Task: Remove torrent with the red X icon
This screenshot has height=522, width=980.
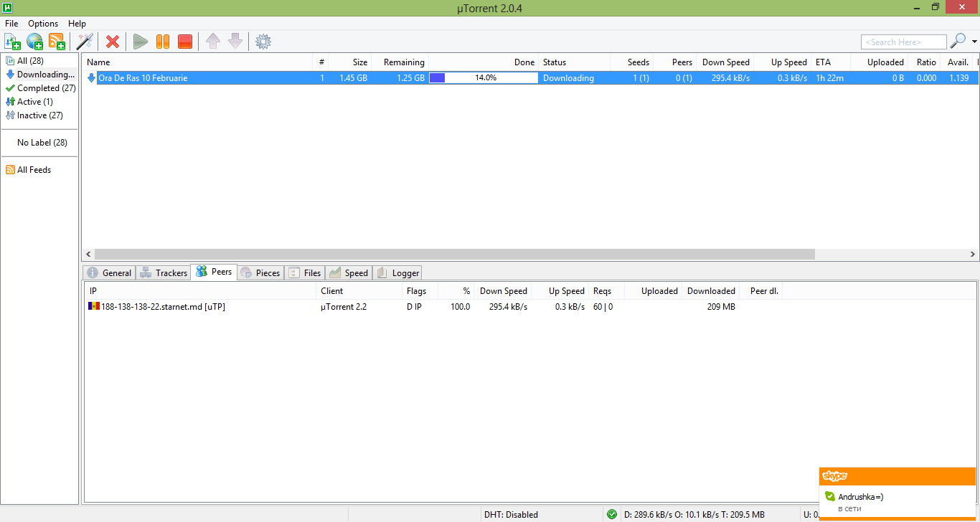Action: (113, 42)
